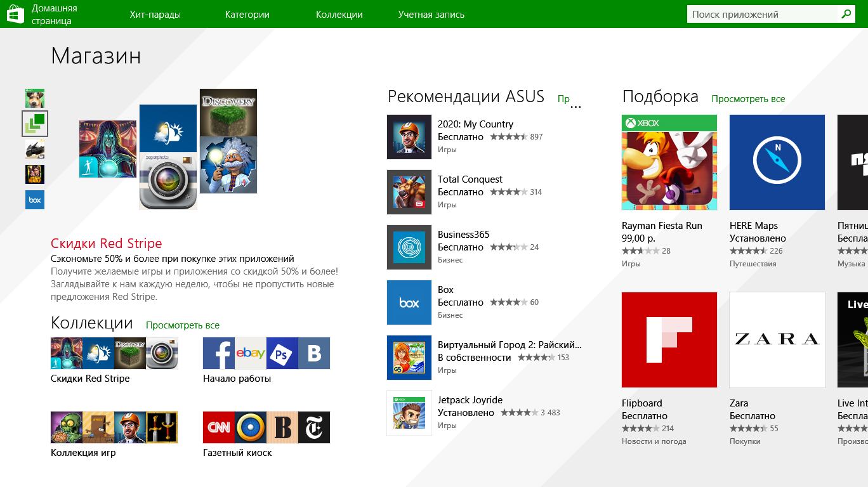The width and height of the screenshot is (868, 487).
Task: Click the 99,00 р. price text
Action: click(638, 238)
